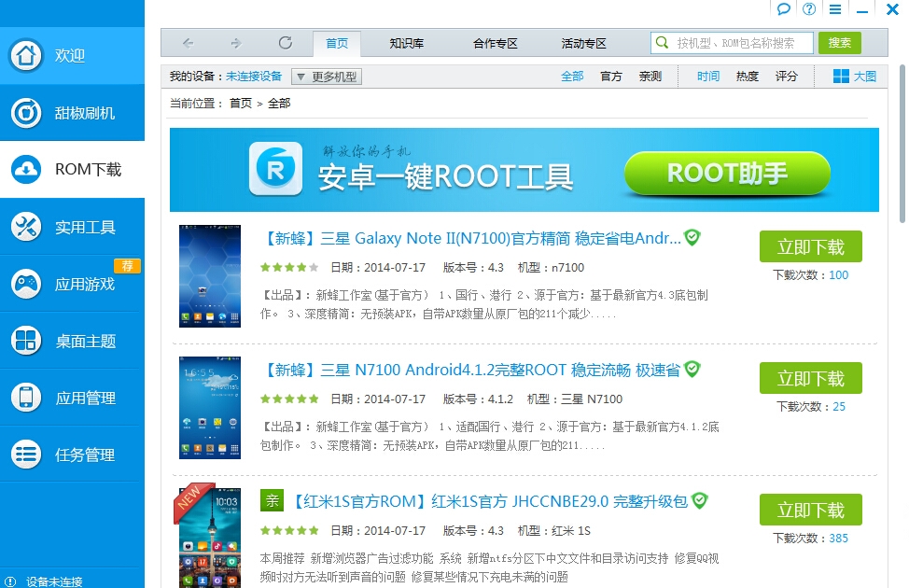Filter ROMs by 亲测

(x=650, y=76)
